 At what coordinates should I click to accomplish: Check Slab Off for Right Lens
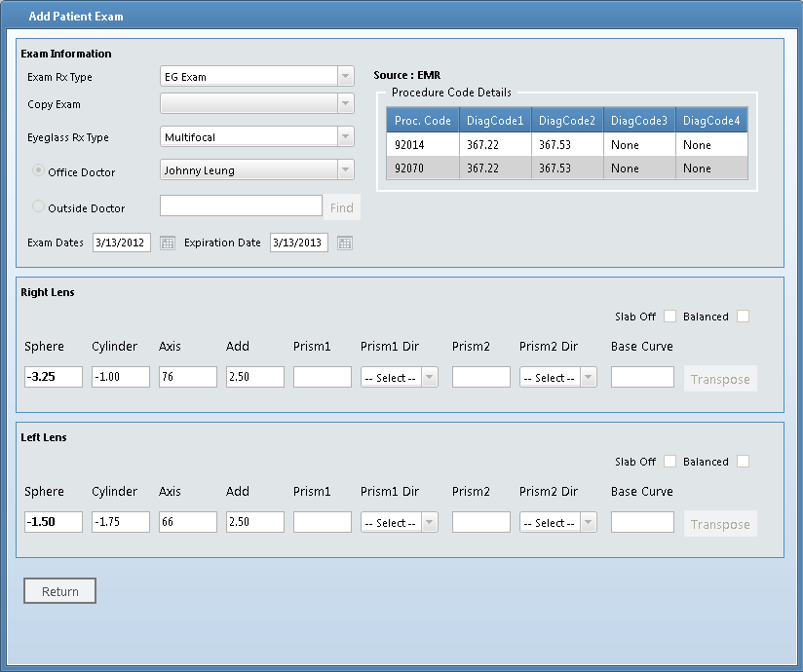(669, 317)
